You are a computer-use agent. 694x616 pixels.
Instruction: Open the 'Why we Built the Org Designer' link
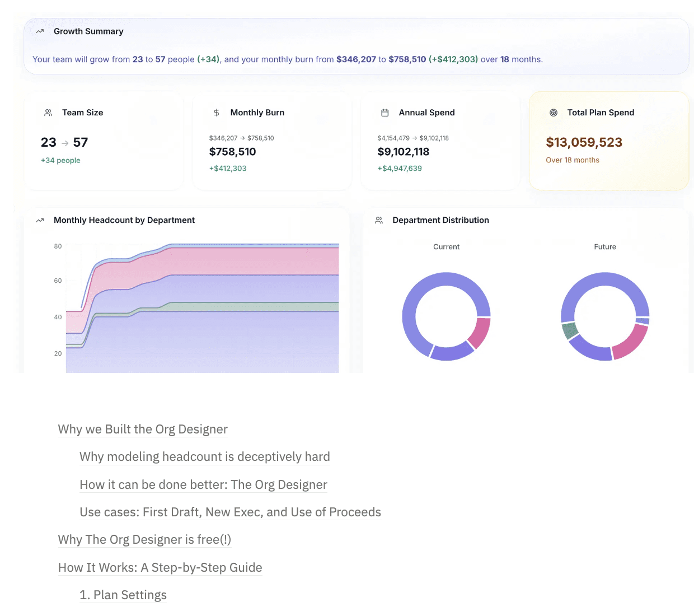coord(143,429)
